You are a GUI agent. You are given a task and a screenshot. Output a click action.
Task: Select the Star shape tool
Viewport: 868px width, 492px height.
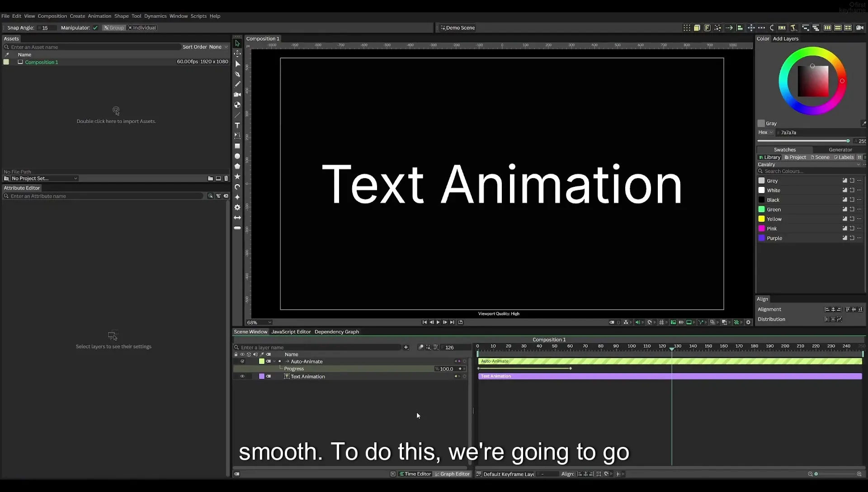(x=237, y=176)
